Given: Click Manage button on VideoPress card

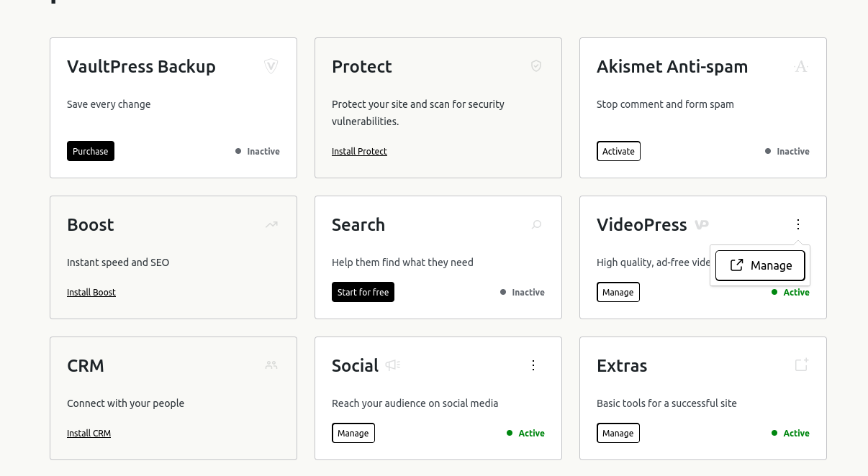Looking at the screenshot, I should (x=618, y=292).
